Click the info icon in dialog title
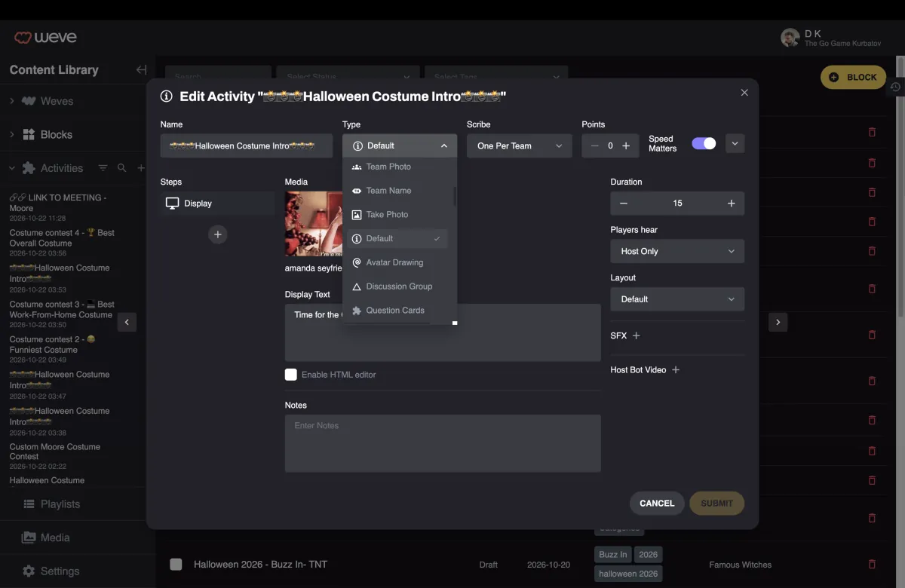The height and width of the screenshot is (588, 905). click(x=167, y=96)
